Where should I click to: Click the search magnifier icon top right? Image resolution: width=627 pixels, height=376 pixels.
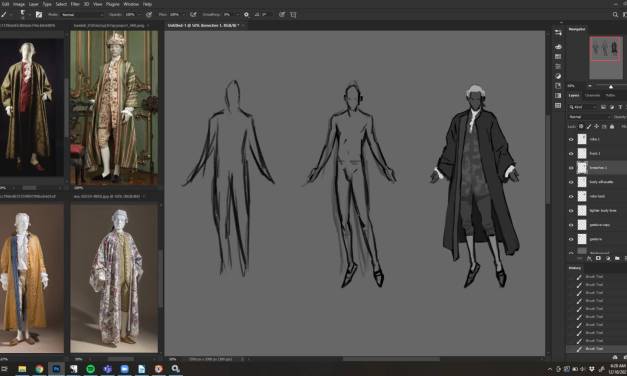(x=615, y=14)
